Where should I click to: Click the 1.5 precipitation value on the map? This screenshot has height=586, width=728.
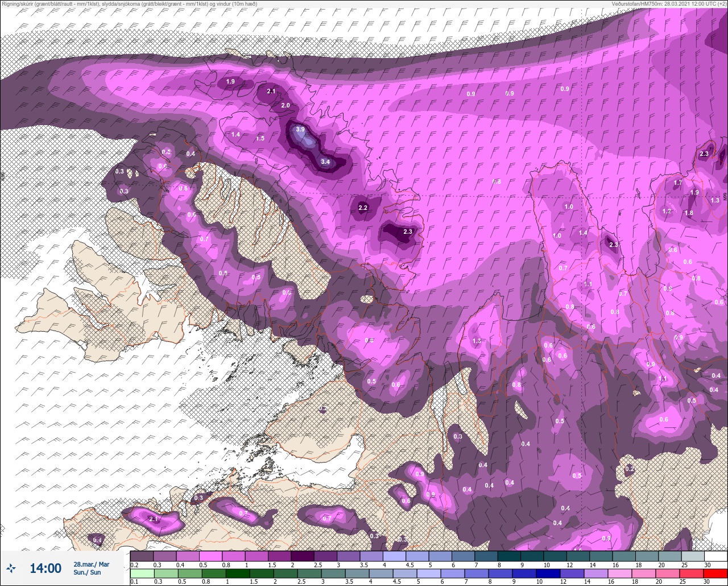point(260,138)
